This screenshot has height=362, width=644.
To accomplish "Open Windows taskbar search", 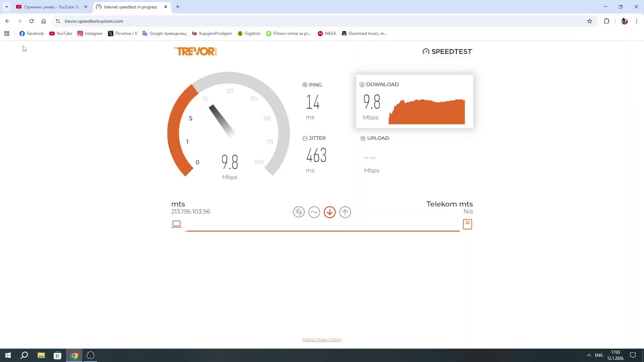I will click(x=24, y=355).
